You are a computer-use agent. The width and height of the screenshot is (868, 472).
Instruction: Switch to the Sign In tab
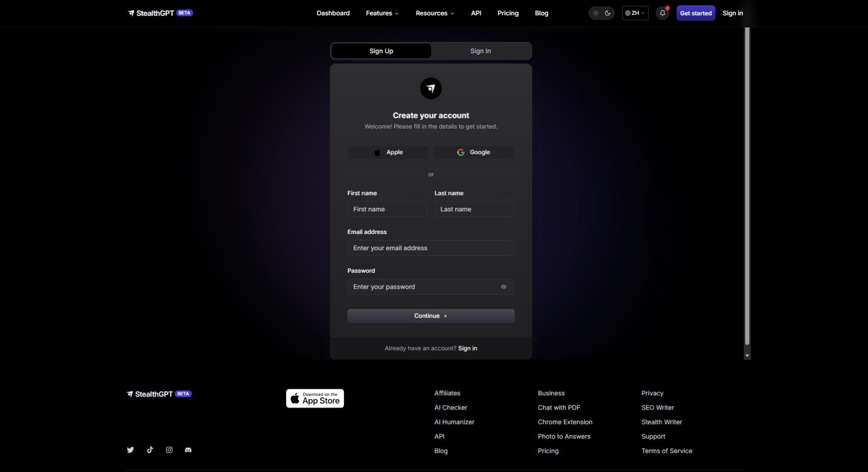coord(480,51)
